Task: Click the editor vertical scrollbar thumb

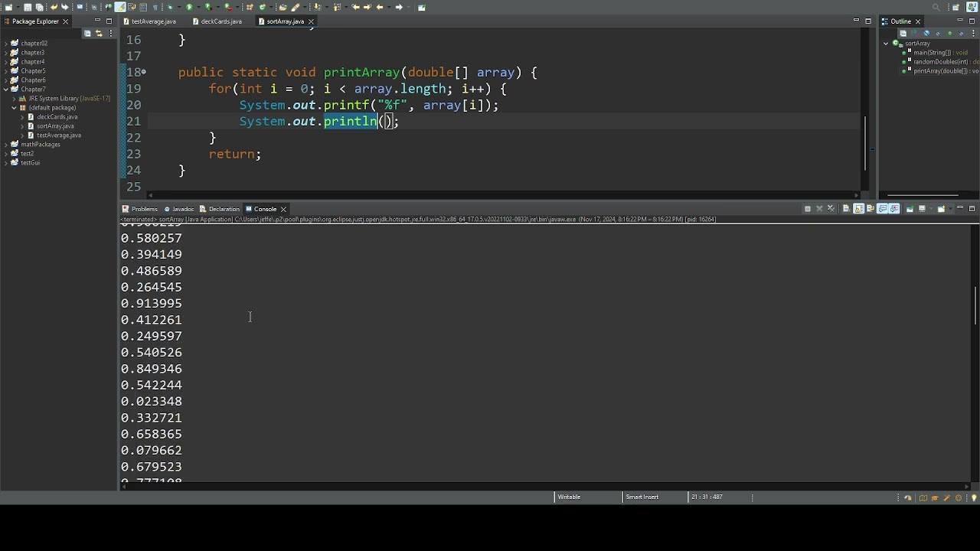Action: 867,142
